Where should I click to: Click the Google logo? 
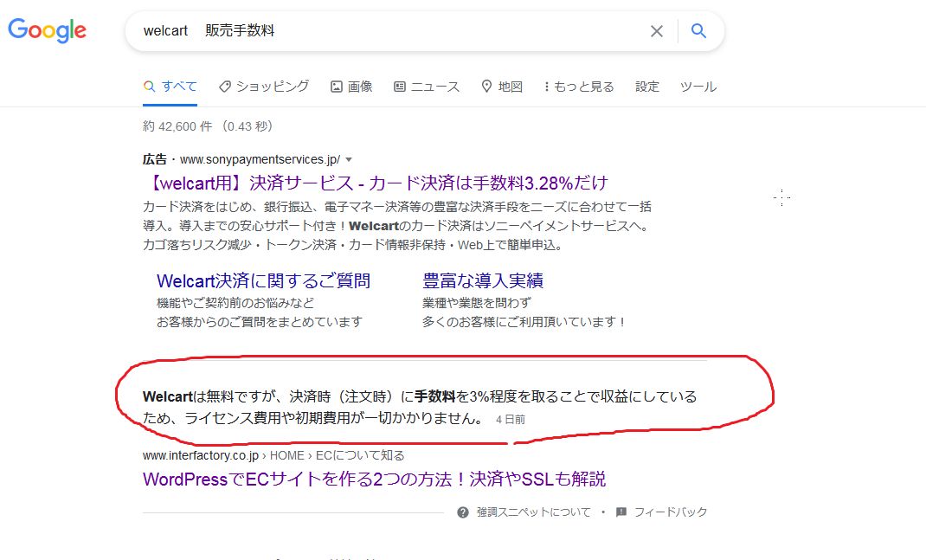coord(48,30)
